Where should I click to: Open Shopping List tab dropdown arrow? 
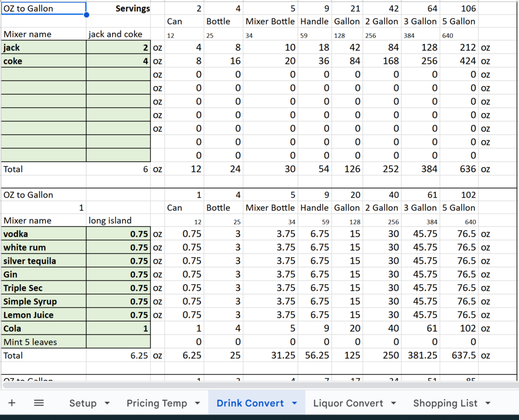pos(487,403)
